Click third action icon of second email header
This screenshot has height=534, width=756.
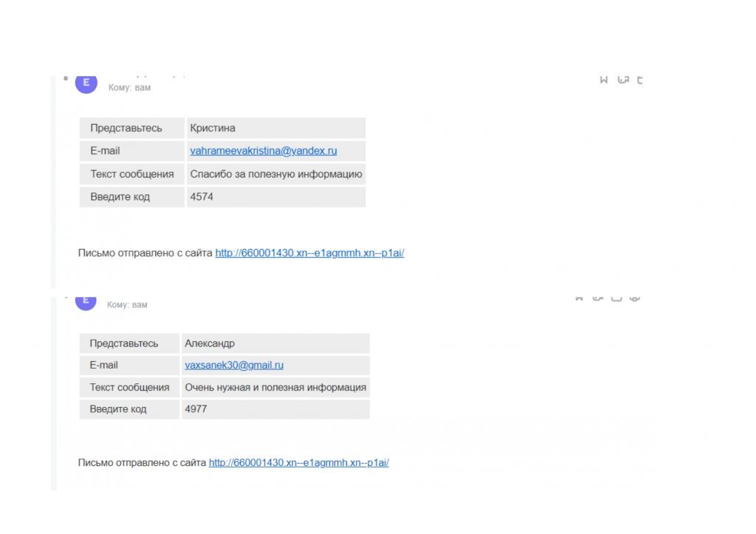[x=616, y=298]
